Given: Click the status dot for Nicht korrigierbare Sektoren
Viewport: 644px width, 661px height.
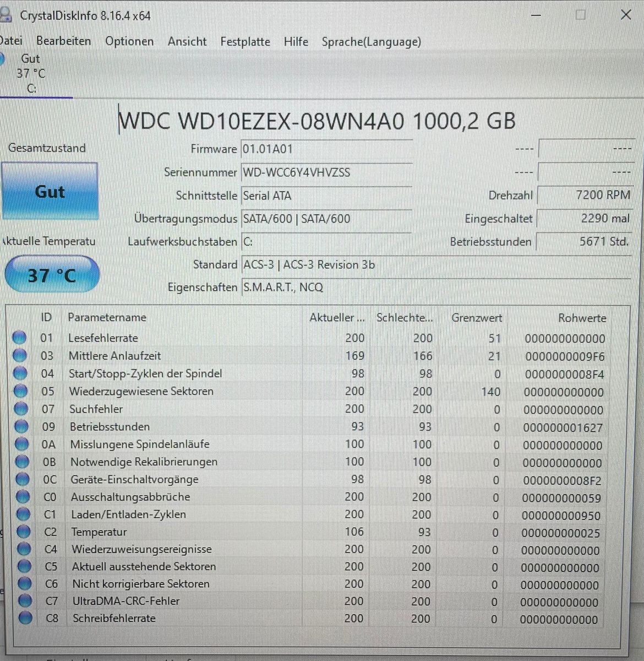Looking at the screenshot, I should (x=25, y=583).
